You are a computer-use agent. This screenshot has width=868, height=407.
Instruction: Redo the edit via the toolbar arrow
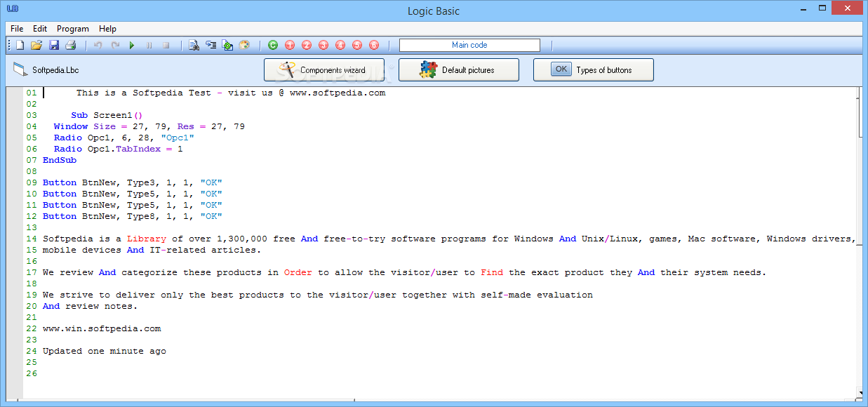[x=115, y=45]
